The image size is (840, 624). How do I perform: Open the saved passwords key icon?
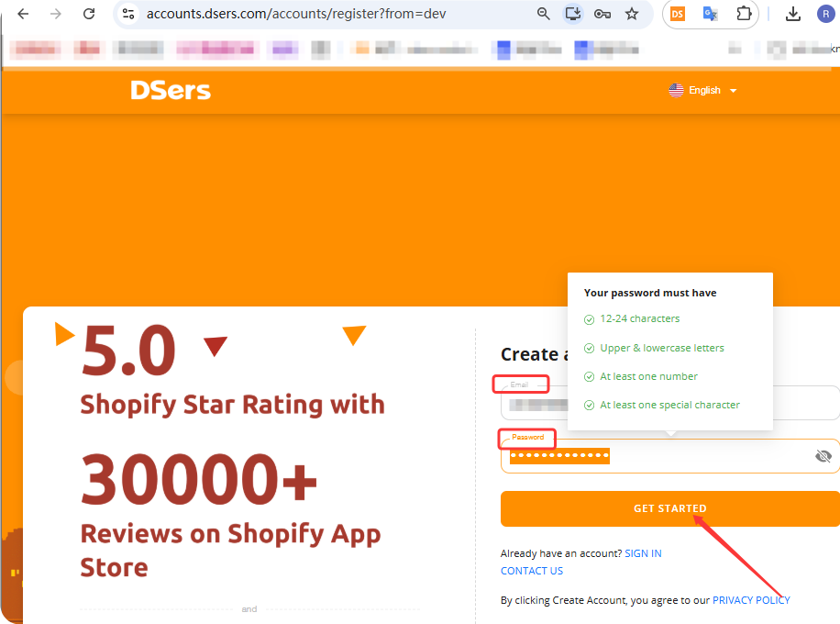(x=602, y=14)
